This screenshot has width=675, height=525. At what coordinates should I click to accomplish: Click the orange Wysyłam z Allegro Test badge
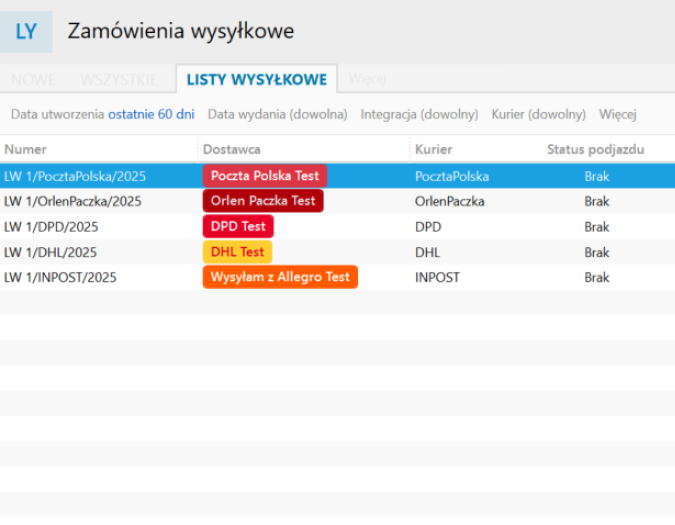click(x=280, y=277)
